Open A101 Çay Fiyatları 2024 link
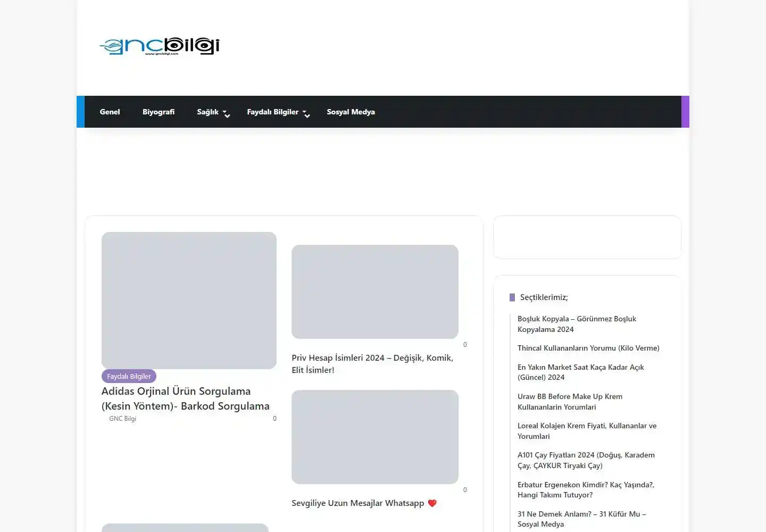The width and height of the screenshot is (766, 532). click(x=586, y=460)
